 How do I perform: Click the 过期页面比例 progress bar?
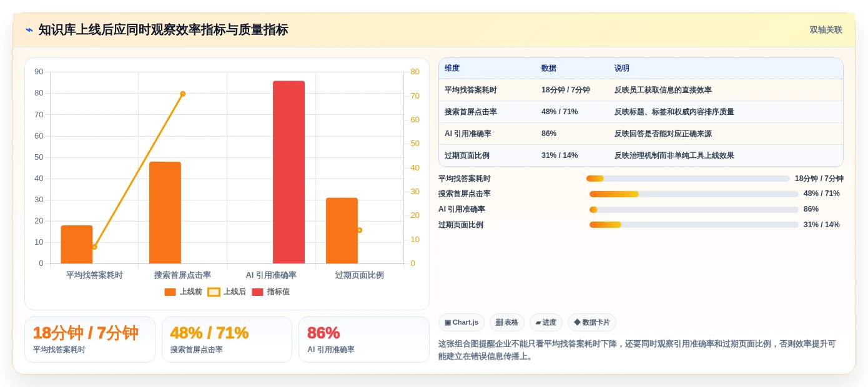click(694, 225)
